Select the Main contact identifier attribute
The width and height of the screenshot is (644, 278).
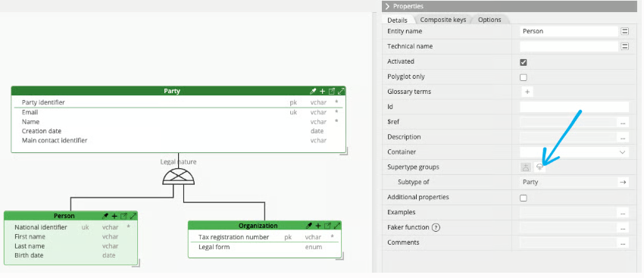(55, 140)
